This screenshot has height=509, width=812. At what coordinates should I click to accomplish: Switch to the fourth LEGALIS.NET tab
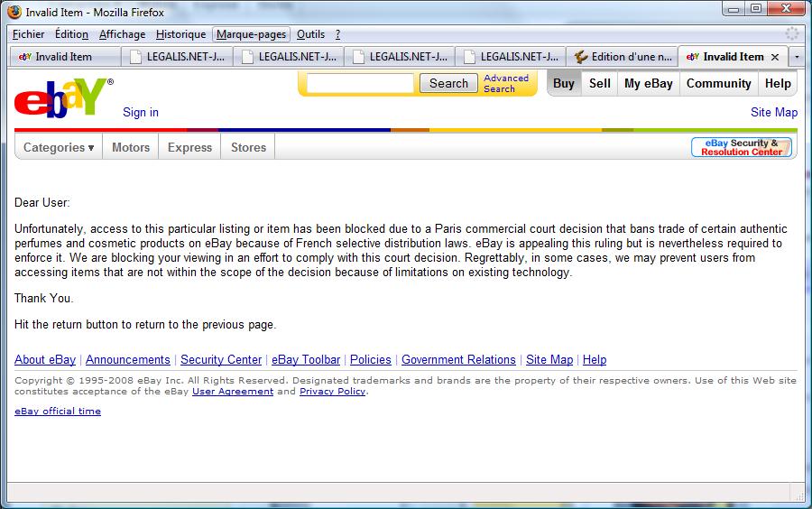511,57
